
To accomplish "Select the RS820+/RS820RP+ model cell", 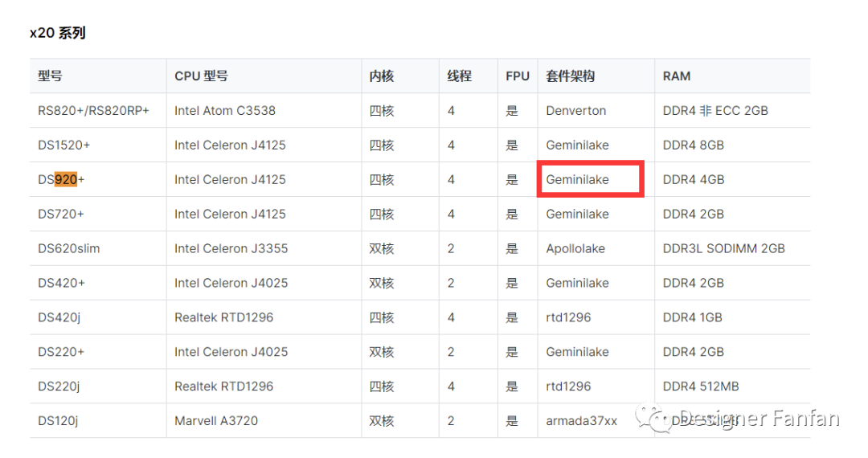I will [93, 111].
